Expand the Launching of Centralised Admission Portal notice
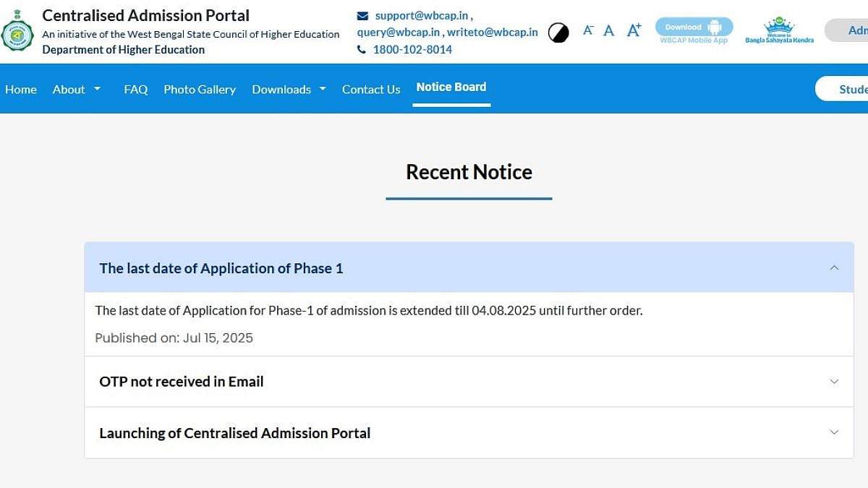The width and height of the screenshot is (868, 488). point(834,432)
